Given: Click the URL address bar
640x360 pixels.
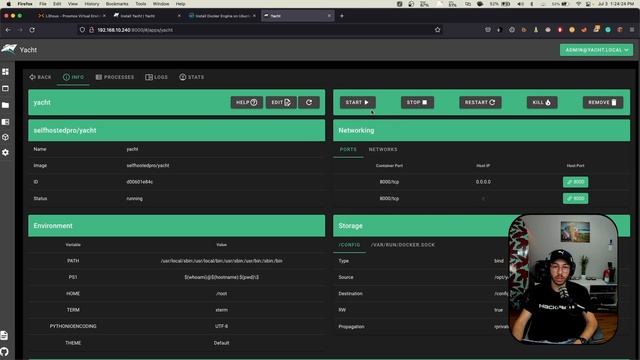Looking at the screenshot, I should 261,30.
